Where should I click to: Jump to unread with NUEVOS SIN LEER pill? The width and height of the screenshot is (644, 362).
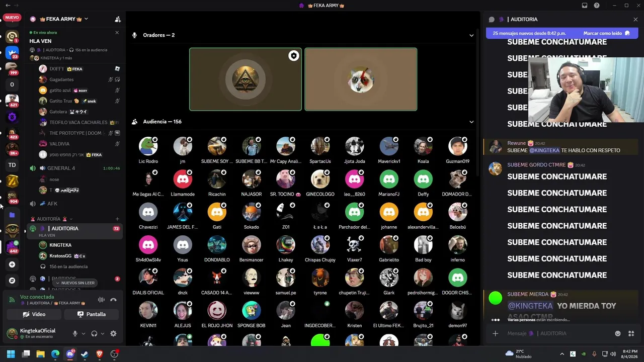[x=75, y=283]
